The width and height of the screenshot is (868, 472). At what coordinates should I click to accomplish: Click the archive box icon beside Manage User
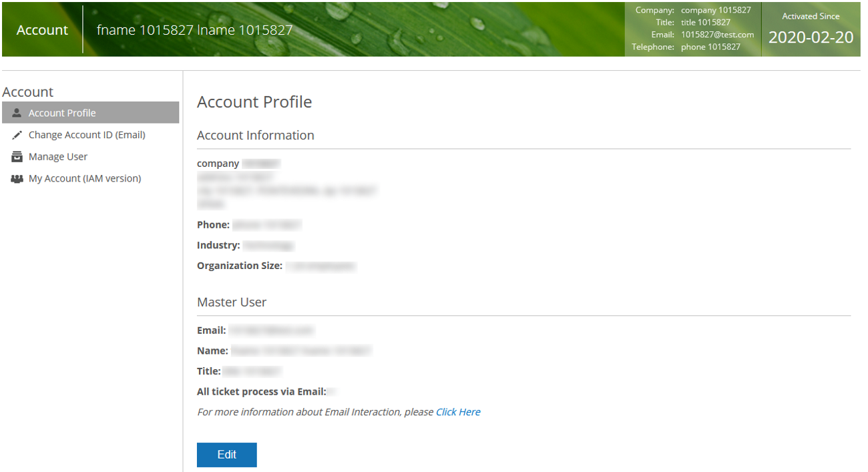tap(17, 157)
